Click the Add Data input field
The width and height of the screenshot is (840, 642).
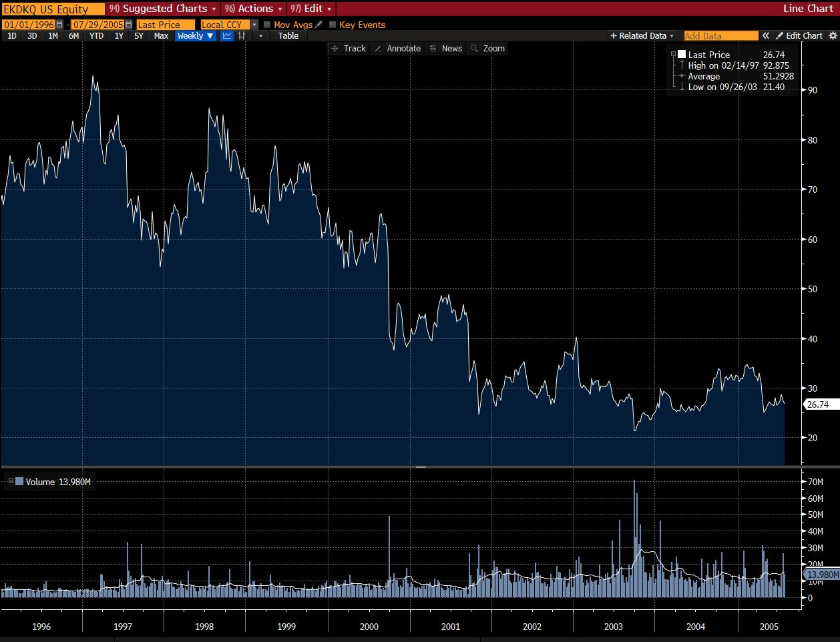coord(721,36)
